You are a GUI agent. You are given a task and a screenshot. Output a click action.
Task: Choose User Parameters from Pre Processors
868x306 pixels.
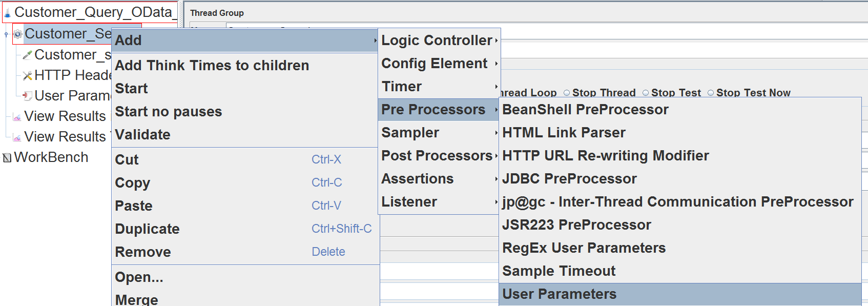click(x=559, y=294)
